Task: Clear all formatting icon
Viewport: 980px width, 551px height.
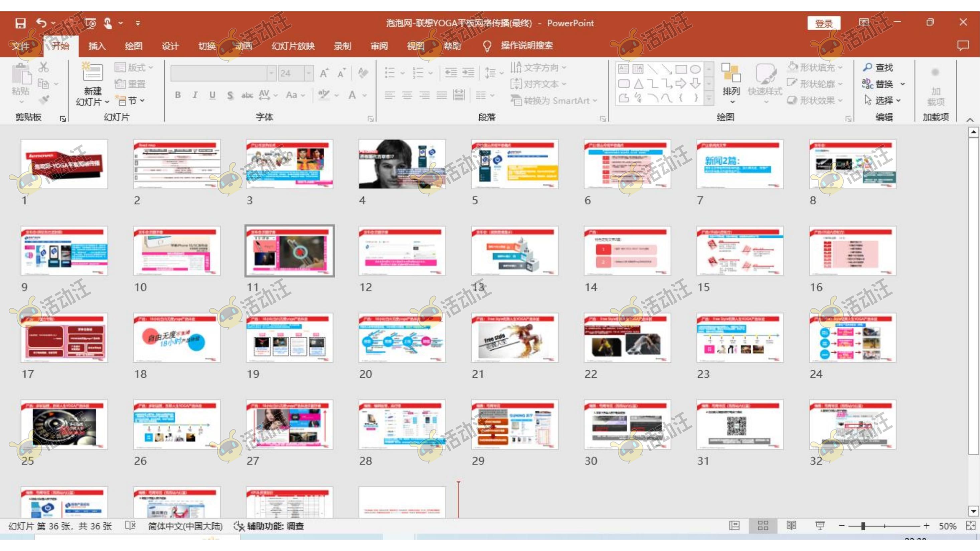Action: [x=362, y=73]
